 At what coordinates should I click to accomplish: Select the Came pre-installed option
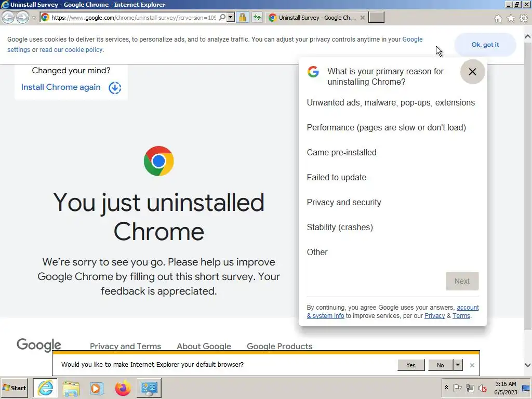(341, 152)
